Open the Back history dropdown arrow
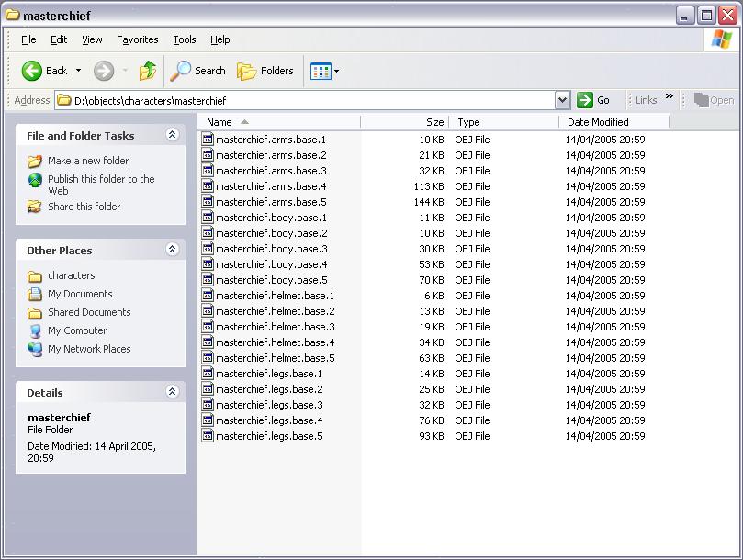The image size is (743, 560). 79,71
